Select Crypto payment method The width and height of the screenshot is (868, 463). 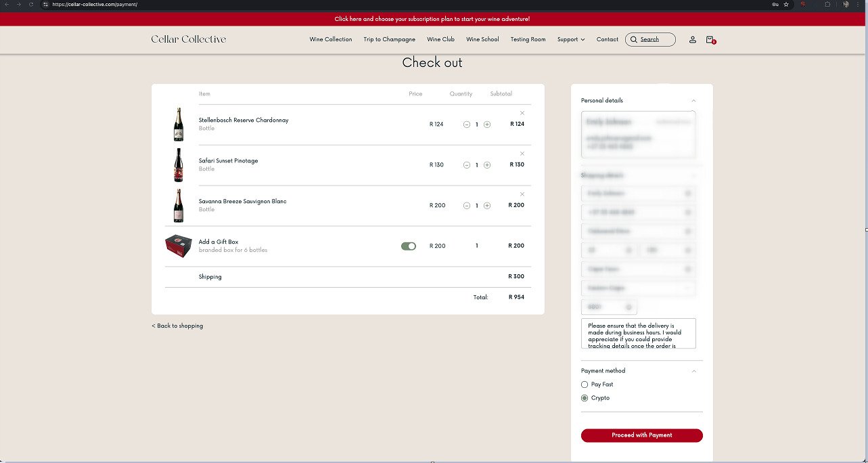[x=585, y=398]
